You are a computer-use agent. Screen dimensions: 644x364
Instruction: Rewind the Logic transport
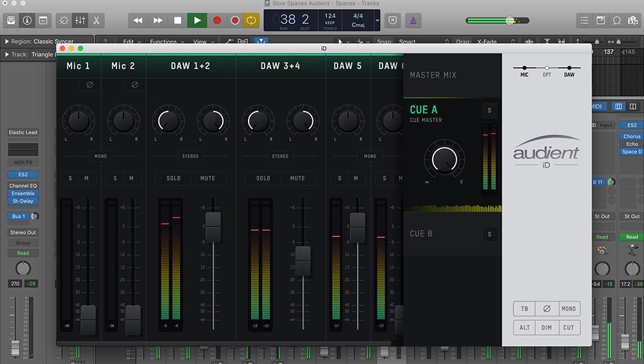(138, 20)
